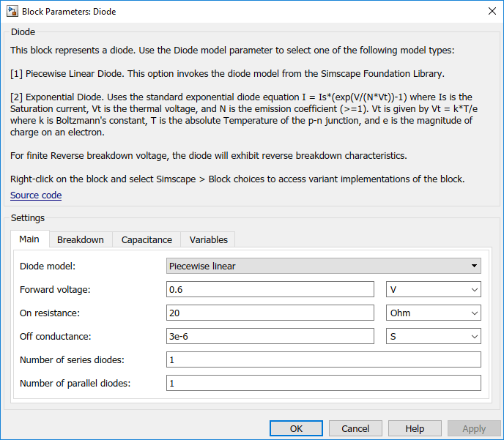Click the Forward voltage input field
The image size is (504, 440).
[x=270, y=289]
